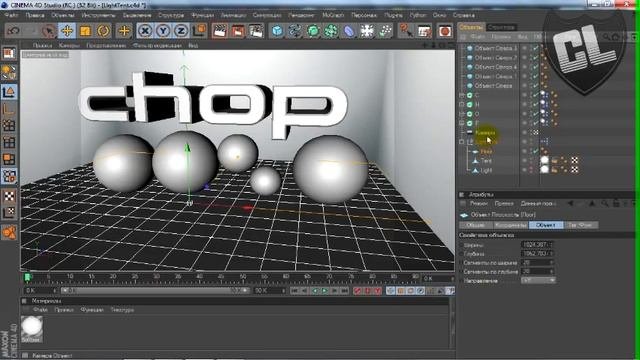
Task: Toggle the X axis lock button
Action: pos(144,31)
